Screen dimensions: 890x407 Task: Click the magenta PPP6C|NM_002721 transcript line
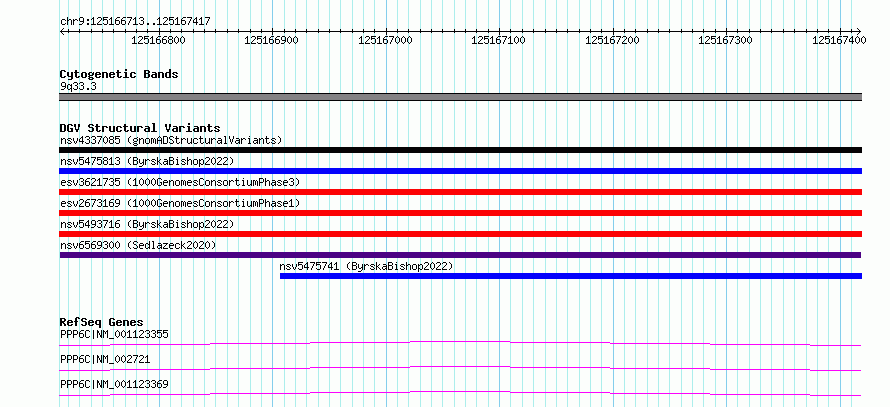point(461,368)
